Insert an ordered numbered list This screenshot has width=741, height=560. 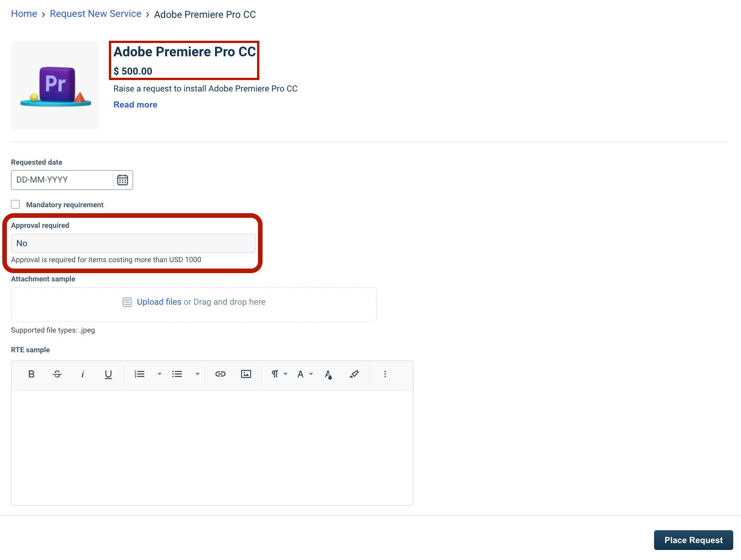coord(140,374)
